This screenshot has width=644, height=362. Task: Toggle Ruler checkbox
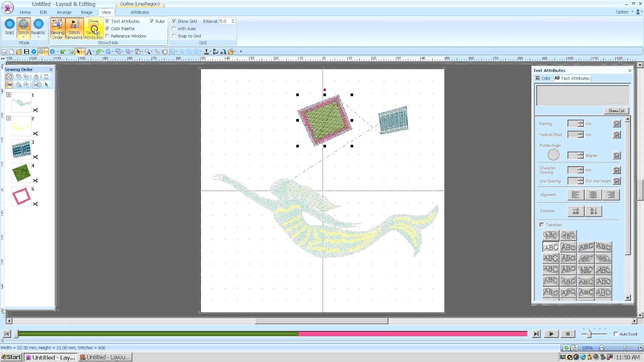pos(151,21)
